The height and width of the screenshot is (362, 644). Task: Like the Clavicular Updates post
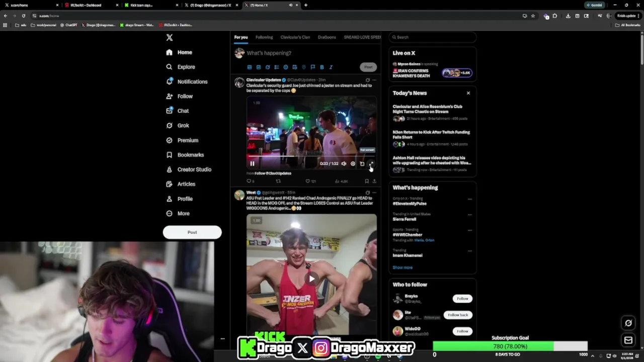click(x=307, y=181)
